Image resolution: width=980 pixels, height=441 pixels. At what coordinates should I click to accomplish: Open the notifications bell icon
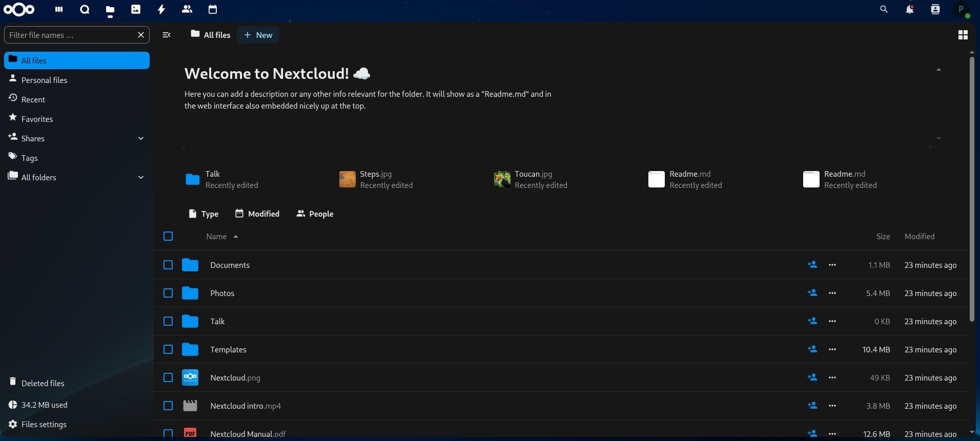[x=910, y=9]
